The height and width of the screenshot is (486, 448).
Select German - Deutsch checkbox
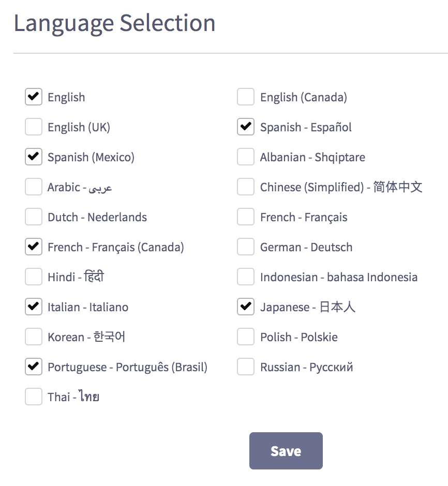coord(246,247)
